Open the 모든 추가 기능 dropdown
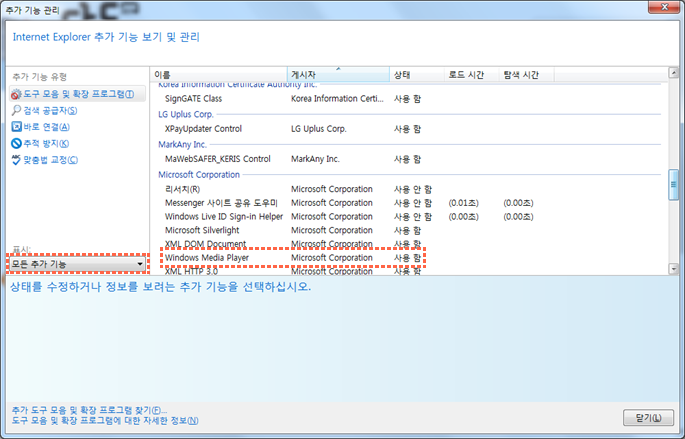The width and height of the screenshot is (685, 439). 77,264
